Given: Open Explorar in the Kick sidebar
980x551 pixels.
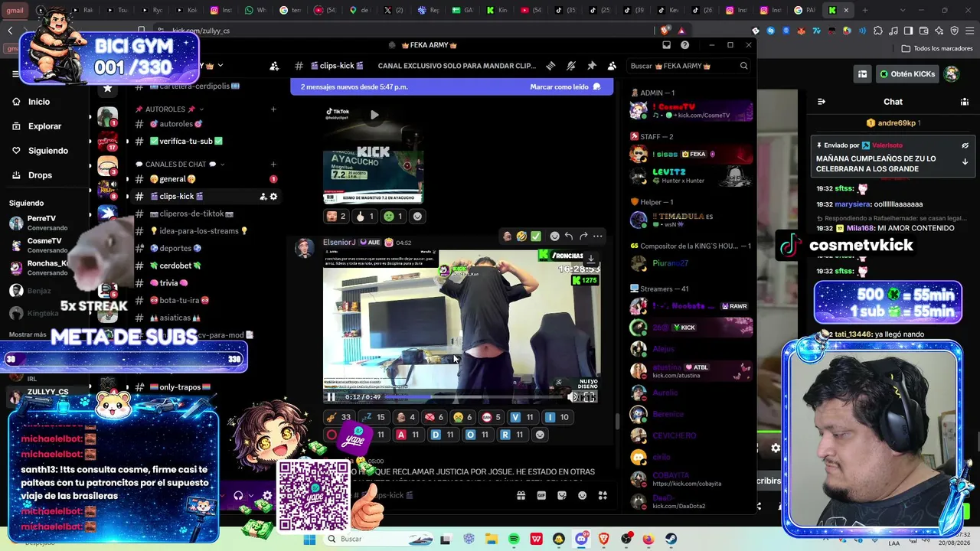Looking at the screenshot, I should (44, 126).
